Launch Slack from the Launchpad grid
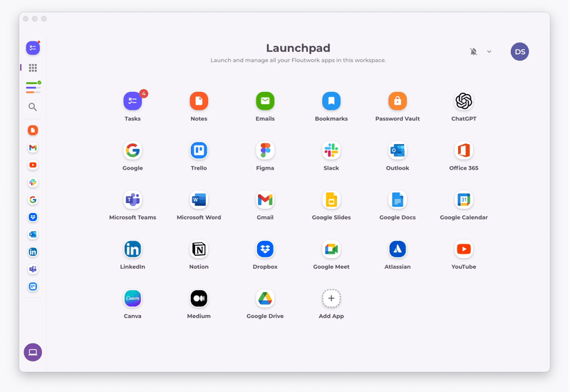Viewport: 570px width, 392px height. pos(331,150)
